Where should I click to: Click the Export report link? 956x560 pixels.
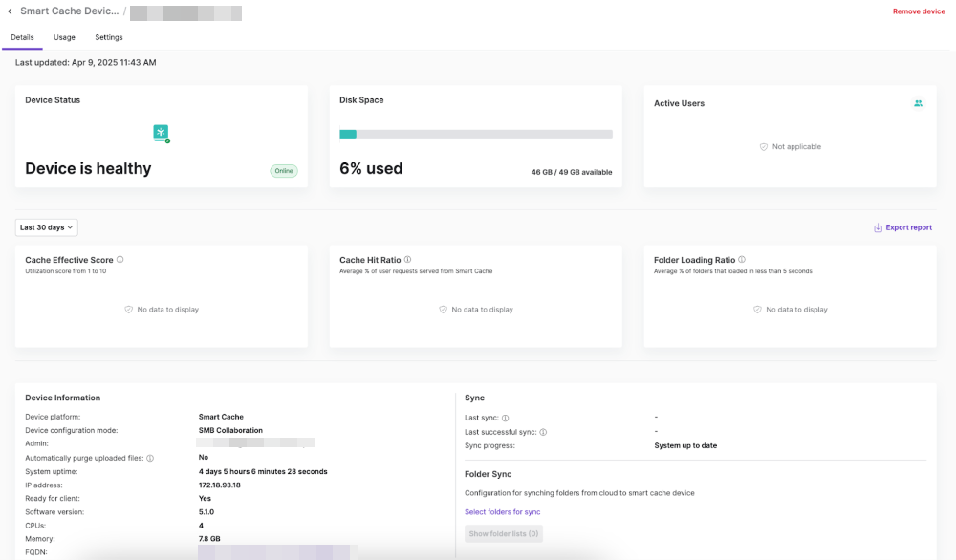(x=908, y=227)
